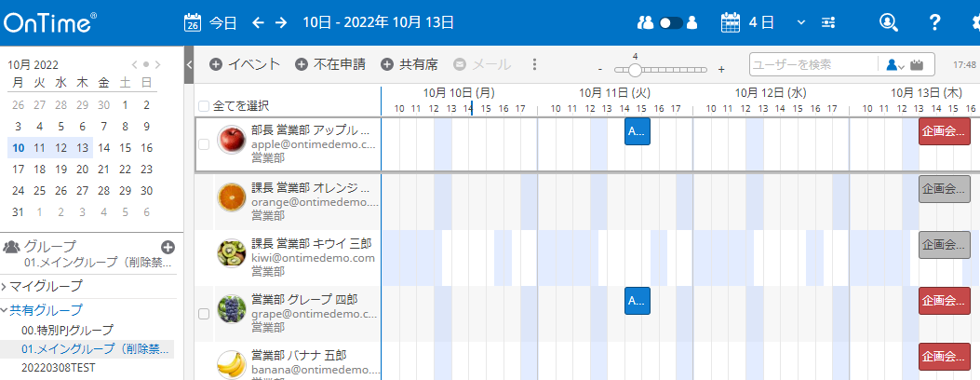The width and height of the screenshot is (980, 380).
Task: Open グレープ's red 企画会 event
Action: point(945,301)
